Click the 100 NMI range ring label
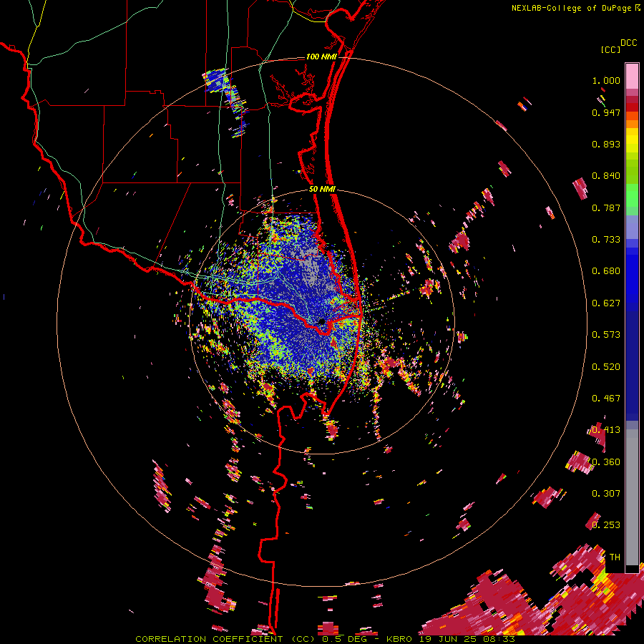Image resolution: width=644 pixels, height=644 pixels. [x=321, y=57]
